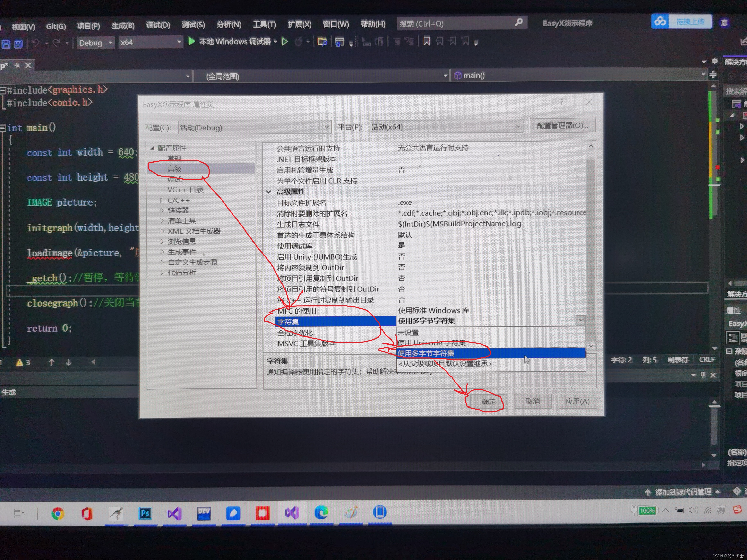Expand the C/C++ tree node
Viewport: 747px width, 560px height.
(x=162, y=200)
